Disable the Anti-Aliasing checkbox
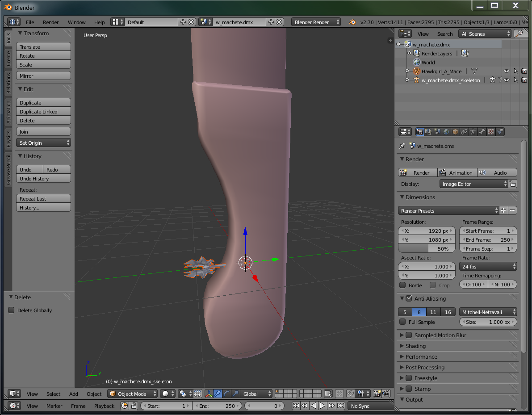This screenshot has width=532, height=415. pos(409,298)
